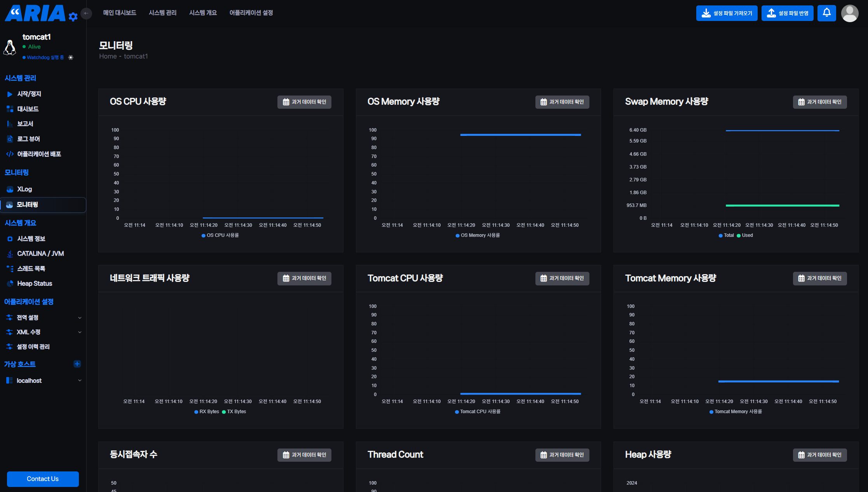Viewport: 868px width, 492px height.
Task: Collapse sidebar with the back arrow icon
Action: point(86,13)
